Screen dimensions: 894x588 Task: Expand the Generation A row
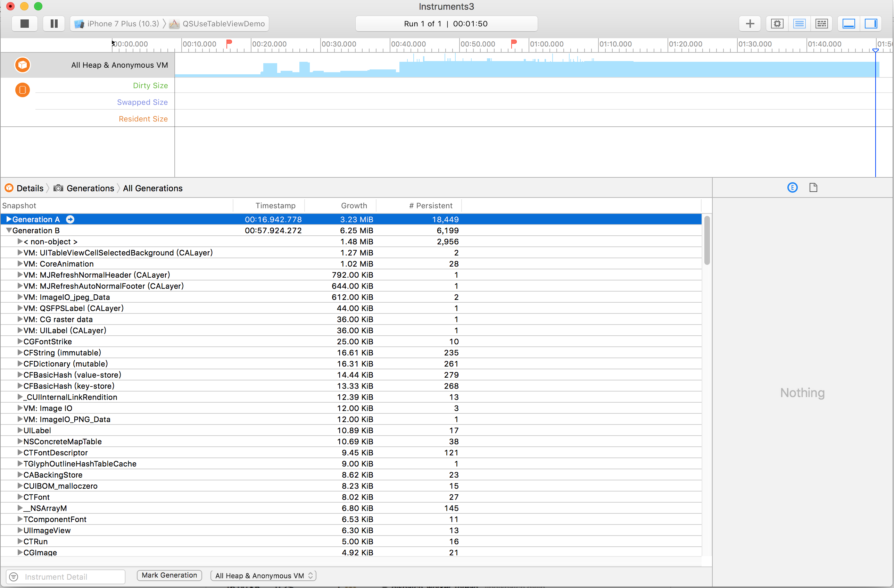click(x=9, y=219)
